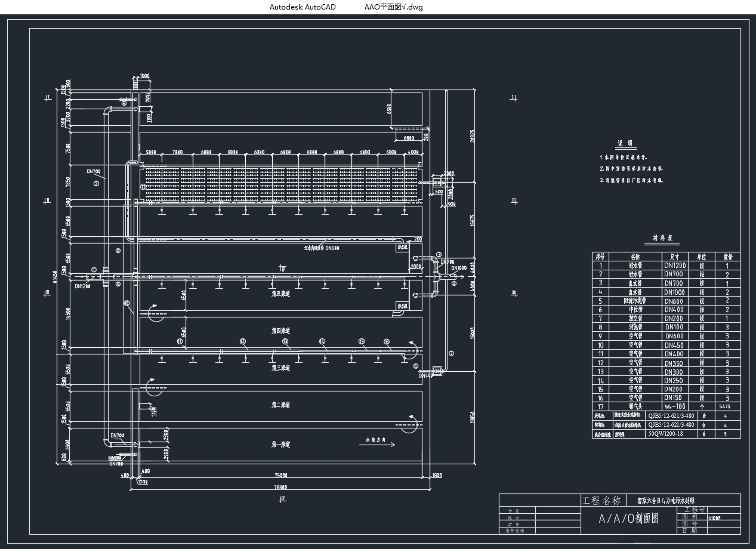Select the 第三廊道 corridor label
Image resolution: width=756 pixels, height=549 pixels.
pyautogui.click(x=280, y=368)
